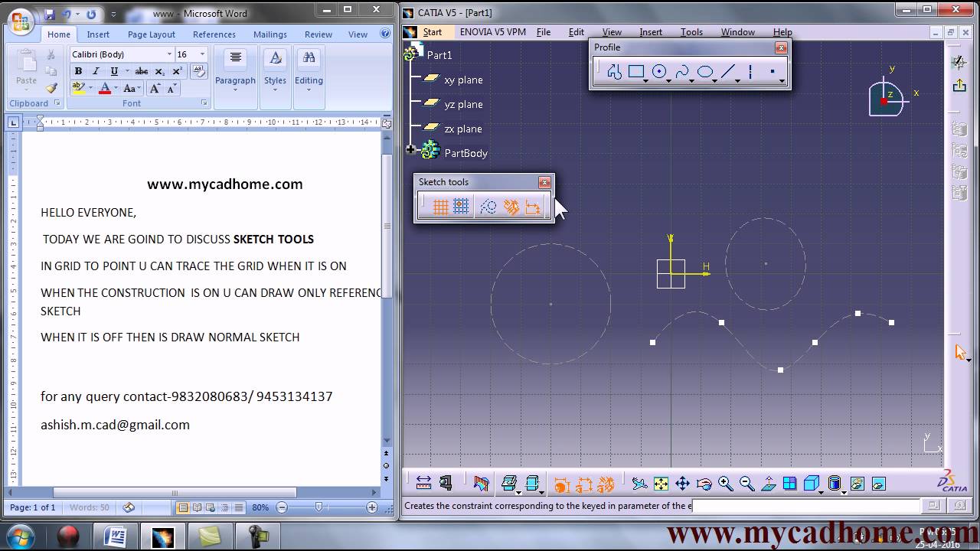Open font size 16 dropdown
Image resolution: width=980 pixels, height=551 pixels.
(x=202, y=54)
